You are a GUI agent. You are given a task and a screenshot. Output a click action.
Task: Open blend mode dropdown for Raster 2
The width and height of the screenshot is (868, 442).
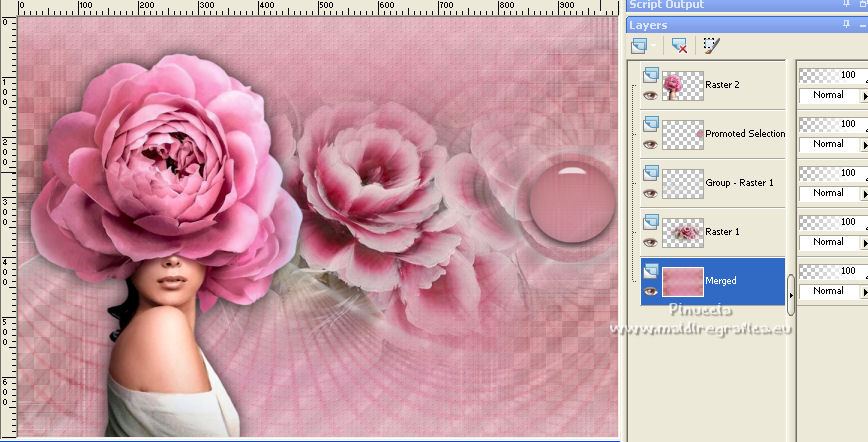click(x=864, y=96)
